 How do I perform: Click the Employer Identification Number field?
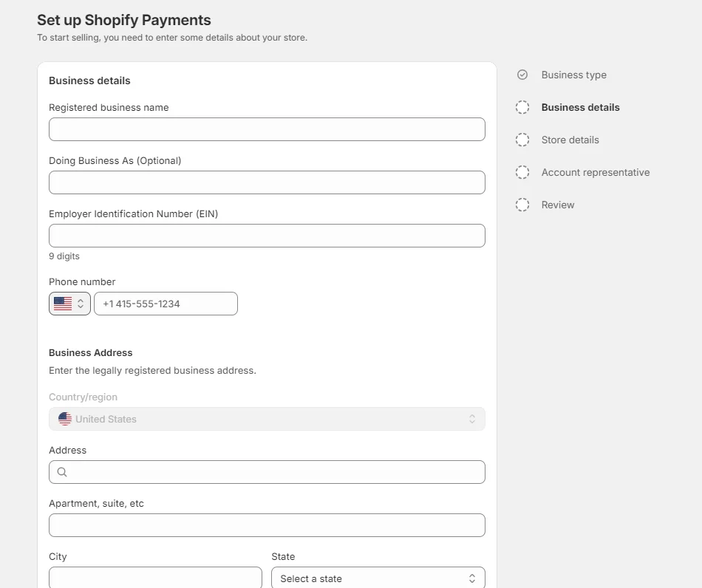(x=267, y=236)
